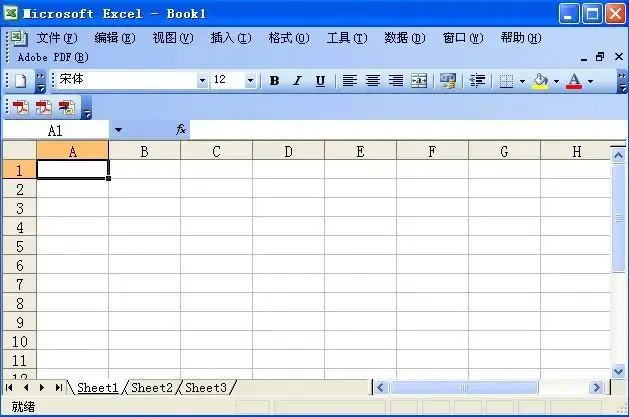Click horizontal scrollbar right arrow
This screenshot has height=417, width=629.
tap(596, 388)
